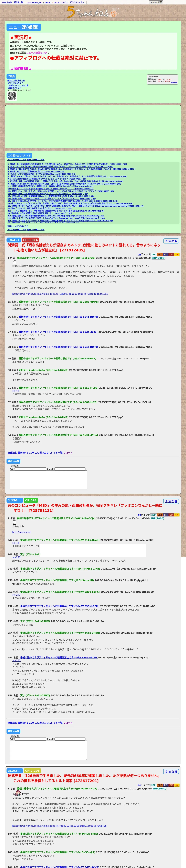
Task: Click the CP:593 badge
Action: pyautogui.click(x=31, y=500)
